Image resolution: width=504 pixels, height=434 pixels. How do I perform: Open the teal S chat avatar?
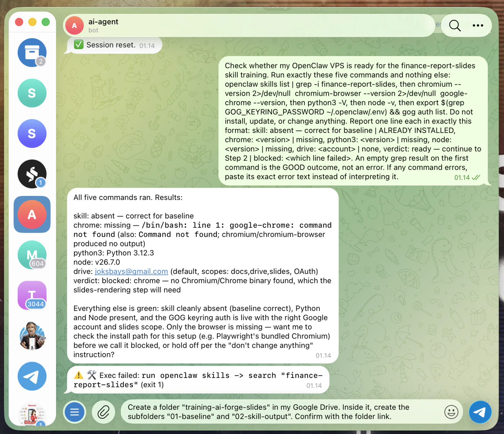point(32,93)
